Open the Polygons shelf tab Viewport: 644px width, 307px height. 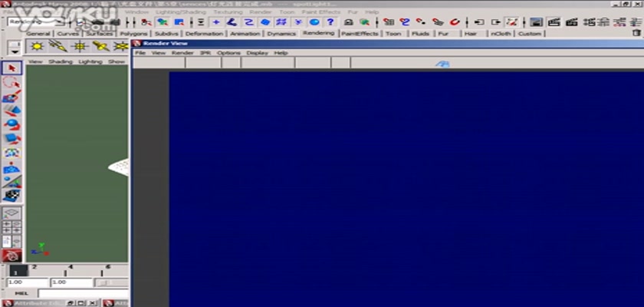click(x=133, y=34)
